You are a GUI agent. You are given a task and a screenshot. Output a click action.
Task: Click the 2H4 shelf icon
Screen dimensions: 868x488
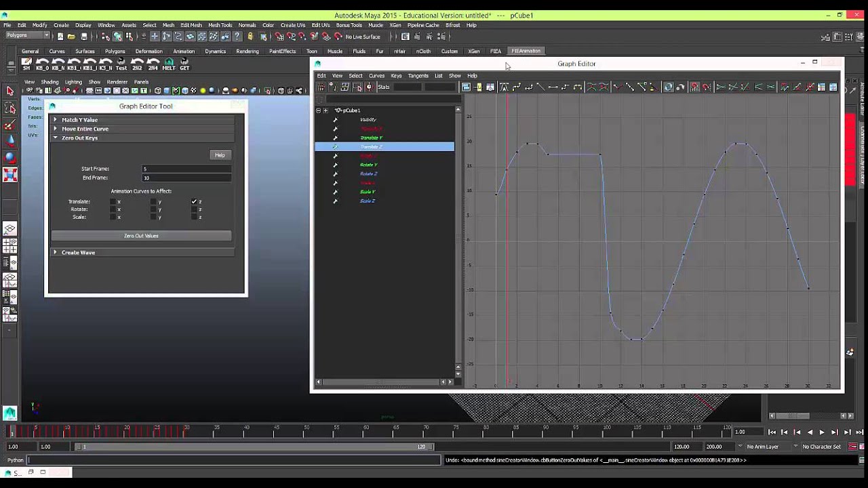pyautogui.click(x=153, y=64)
